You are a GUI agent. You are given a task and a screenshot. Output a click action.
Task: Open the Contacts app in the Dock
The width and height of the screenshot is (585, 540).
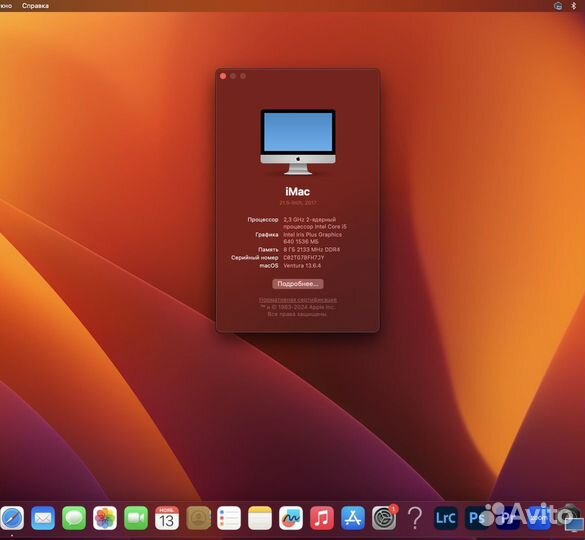(198, 518)
